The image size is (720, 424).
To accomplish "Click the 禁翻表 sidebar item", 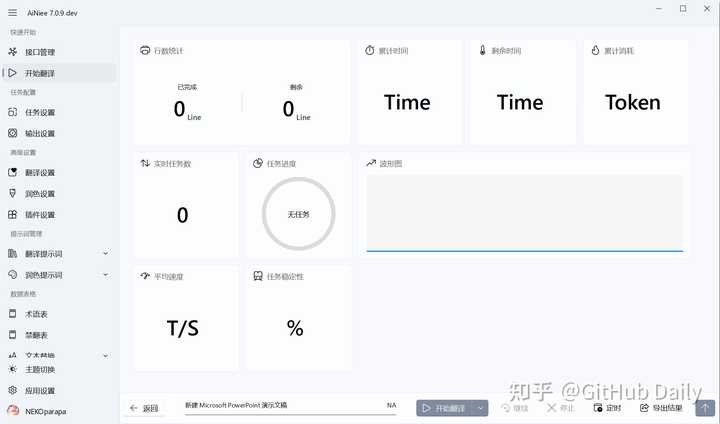I will [35, 335].
